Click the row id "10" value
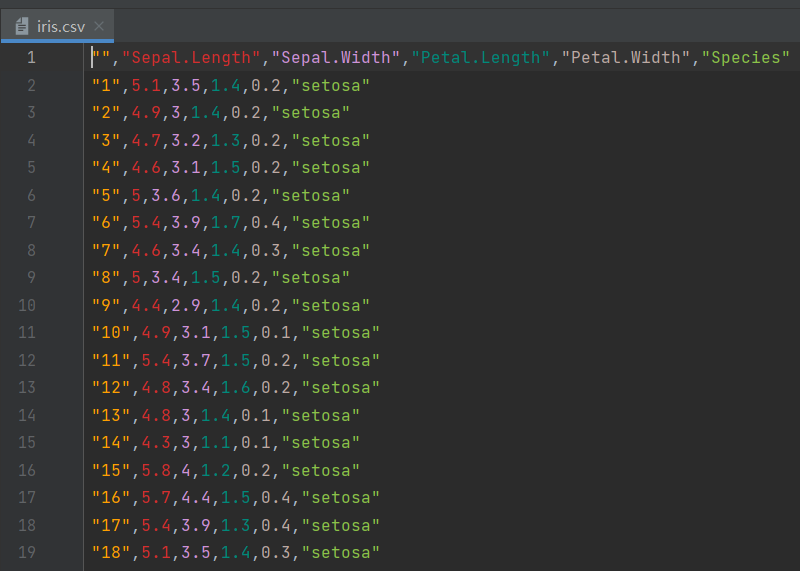The image size is (800, 571). (x=111, y=332)
